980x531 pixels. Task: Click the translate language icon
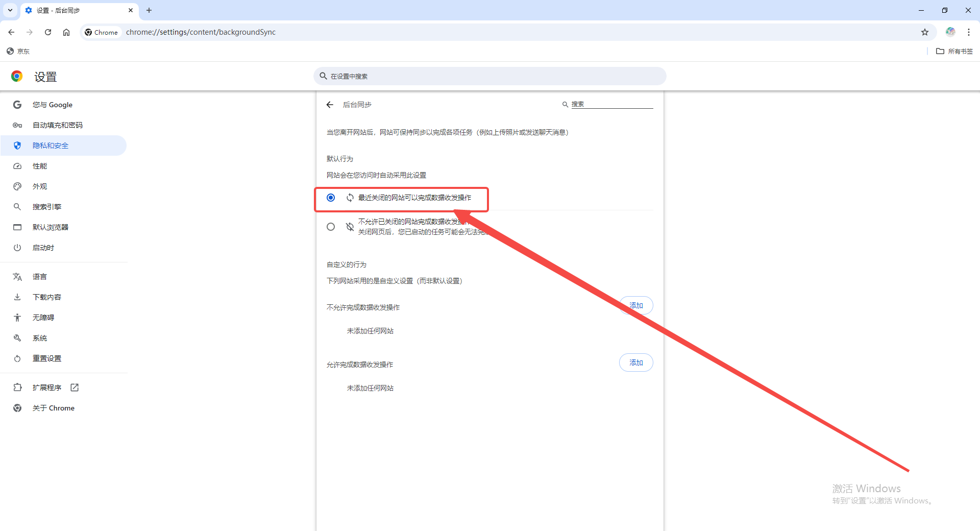click(x=17, y=277)
